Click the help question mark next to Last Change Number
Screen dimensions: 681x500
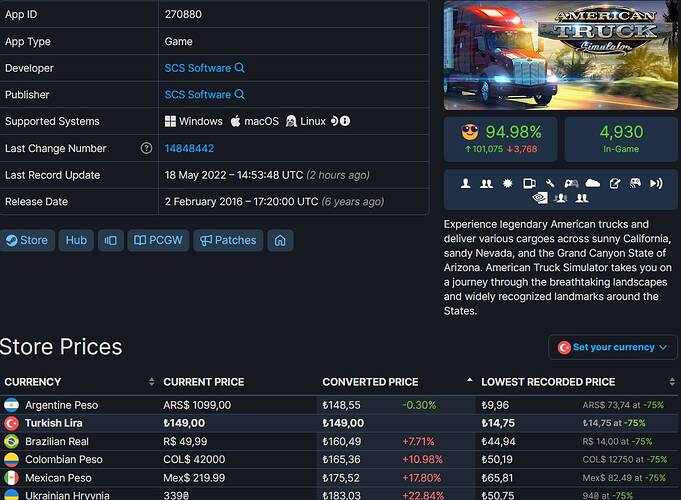[146, 148]
